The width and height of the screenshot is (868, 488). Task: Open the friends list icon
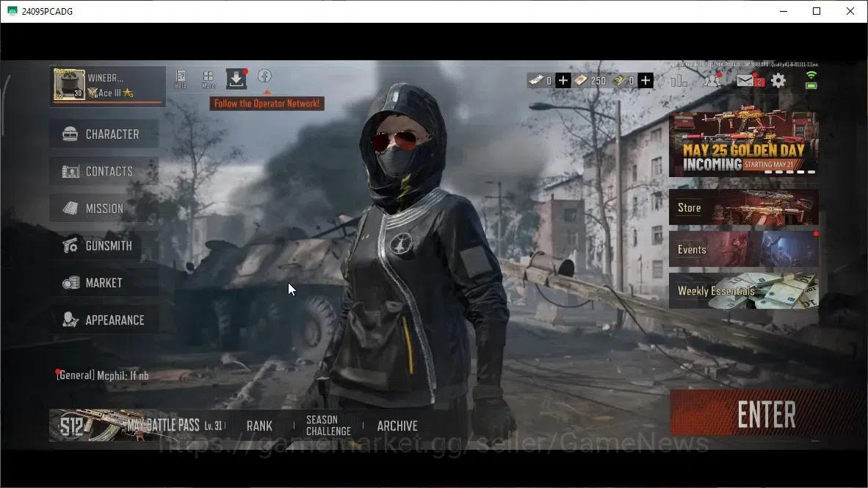[712, 81]
